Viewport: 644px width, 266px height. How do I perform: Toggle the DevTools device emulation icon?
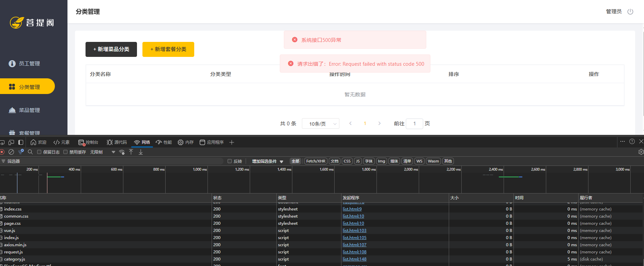coord(11,142)
